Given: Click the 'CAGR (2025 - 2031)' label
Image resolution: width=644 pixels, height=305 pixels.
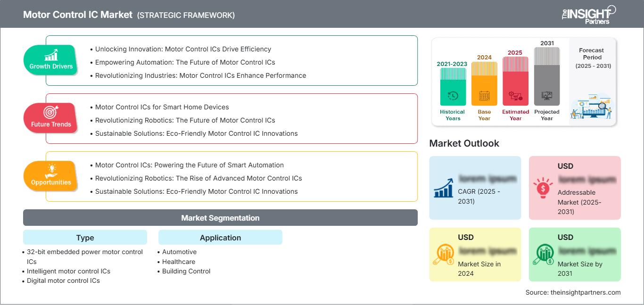Looking at the screenshot, I should click(479, 196).
